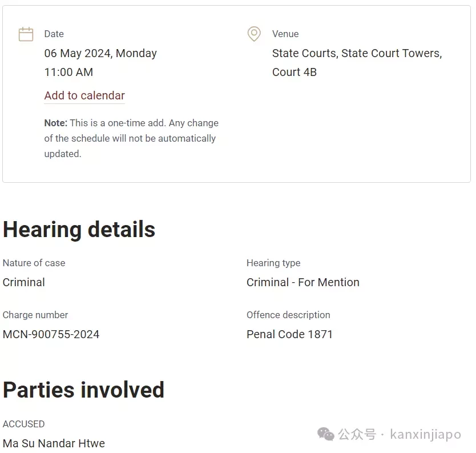This screenshot has height=453, width=476.
Task: Click the location pin icon beside Venue
Action: pos(254,34)
